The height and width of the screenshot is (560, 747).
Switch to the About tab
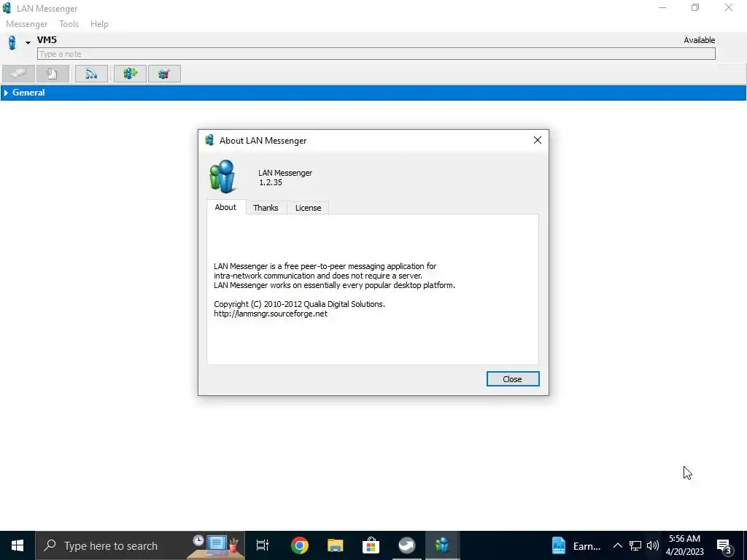(x=226, y=207)
